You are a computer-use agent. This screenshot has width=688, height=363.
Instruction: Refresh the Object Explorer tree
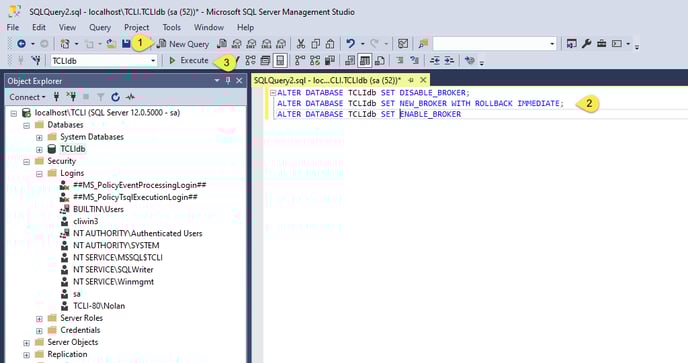115,97
